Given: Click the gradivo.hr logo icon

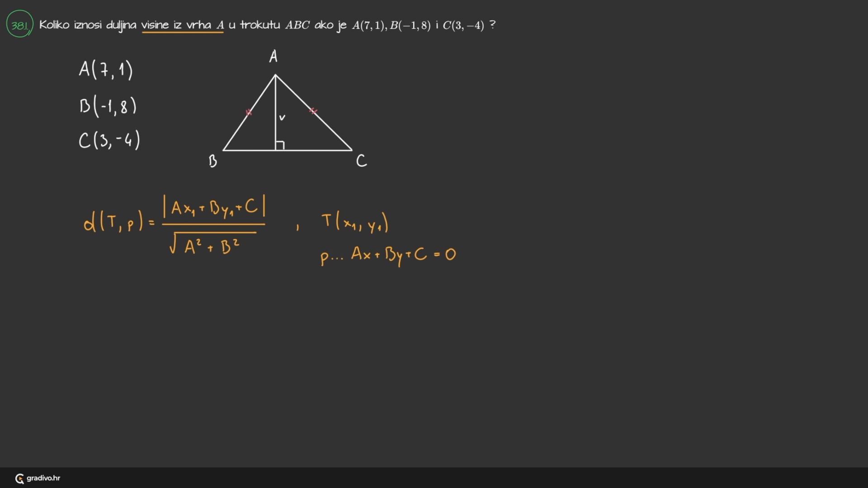Looking at the screenshot, I should point(19,479).
